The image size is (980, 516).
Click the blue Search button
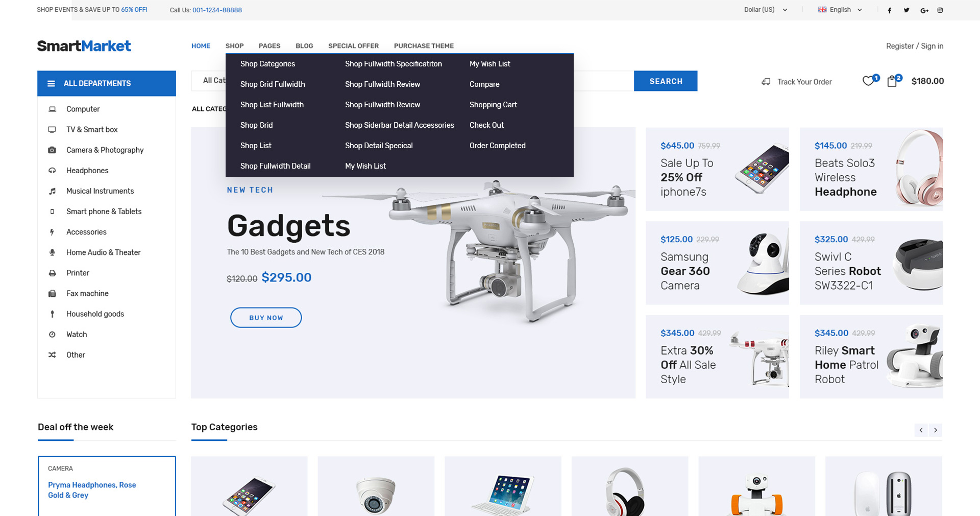(666, 81)
